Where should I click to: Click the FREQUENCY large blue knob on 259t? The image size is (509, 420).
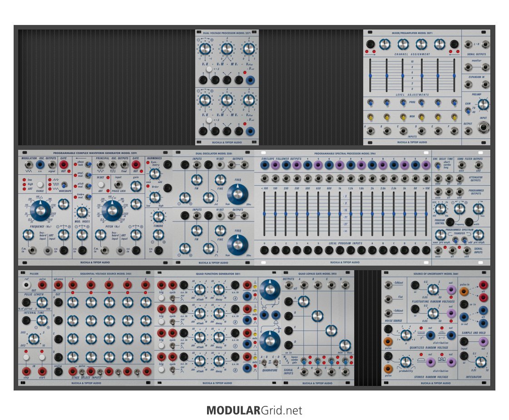40,210
